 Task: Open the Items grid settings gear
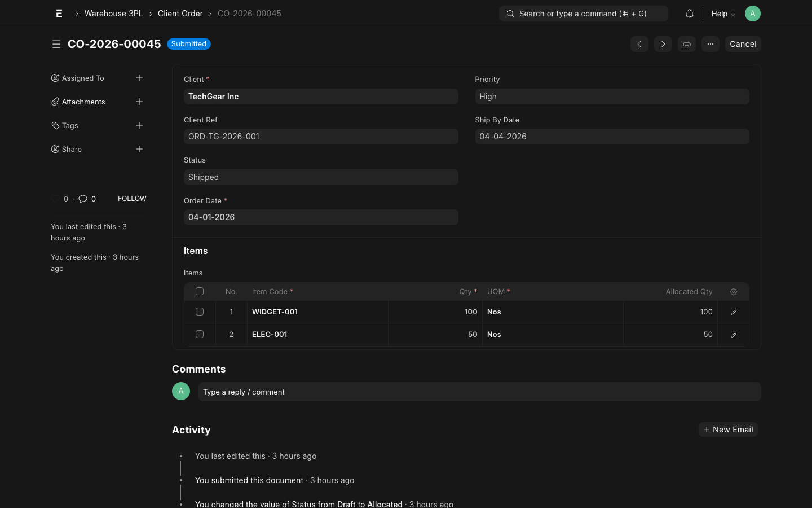point(734,291)
